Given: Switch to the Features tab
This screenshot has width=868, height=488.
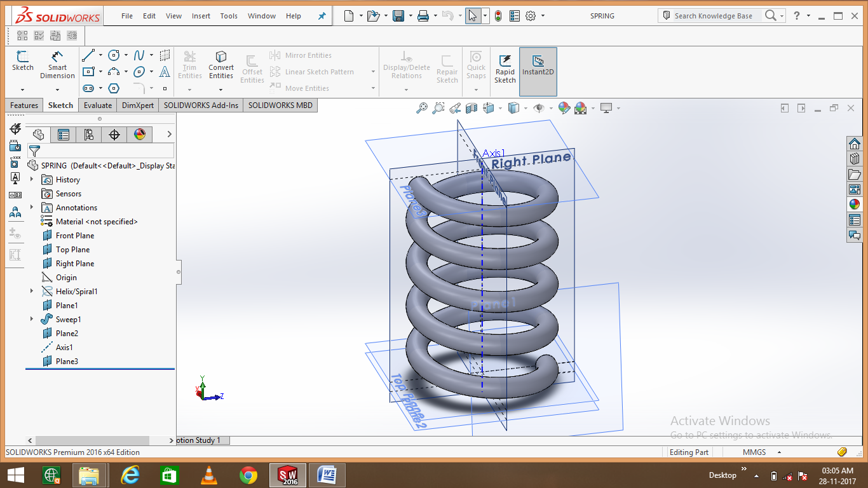Looking at the screenshot, I should coord(24,105).
